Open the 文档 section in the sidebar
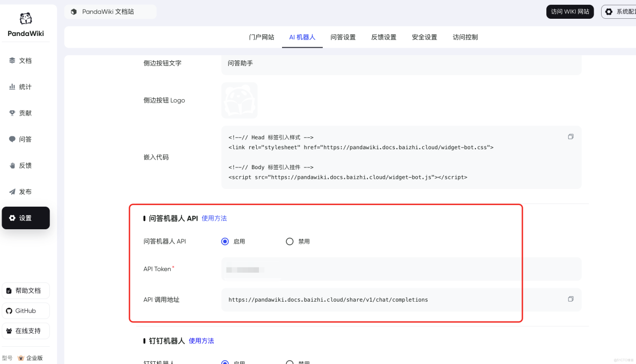Screen dimensions: 636x364 (25, 60)
